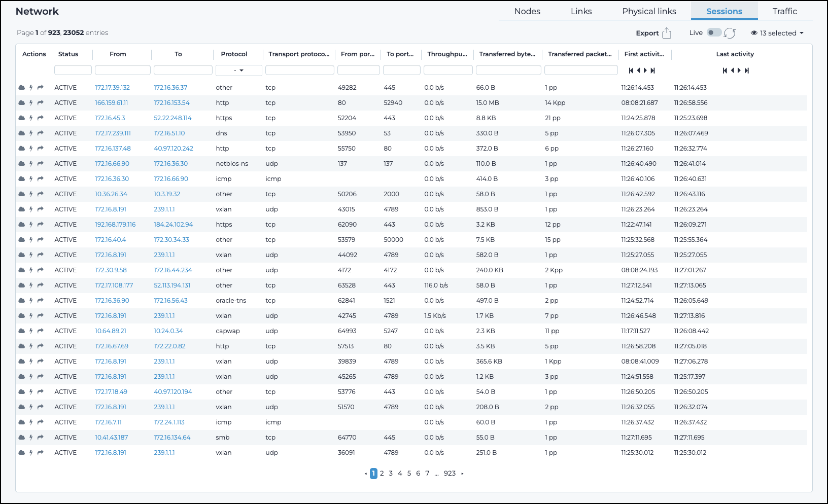This screenshot has height=504, width=828.
Task: Open the Physical links tab
Action: pyautogui.click(x=649, y=11)
